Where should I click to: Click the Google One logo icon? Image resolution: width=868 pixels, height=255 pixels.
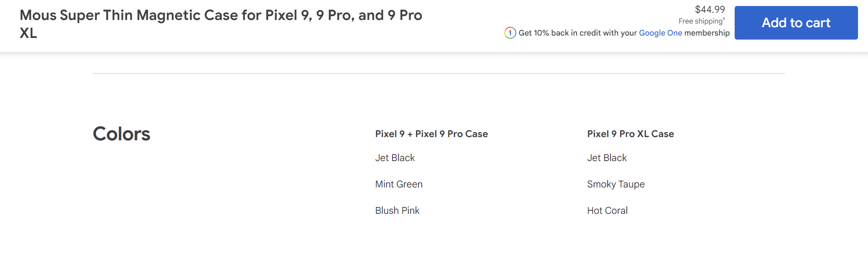510,33
